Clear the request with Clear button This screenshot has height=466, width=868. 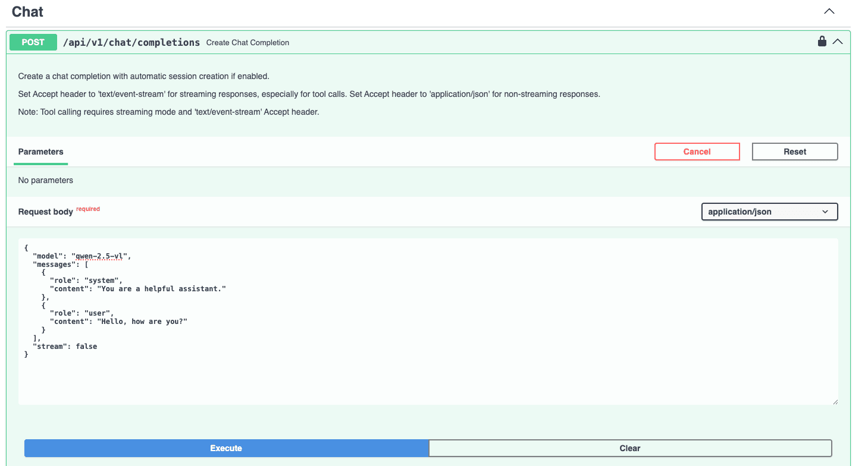click(630, 448)
